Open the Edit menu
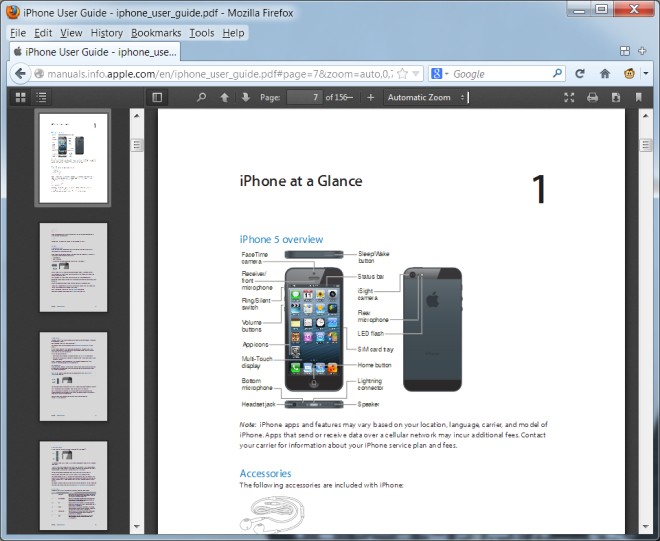Viewport: 660px width, 541px height. coord(43,33)
